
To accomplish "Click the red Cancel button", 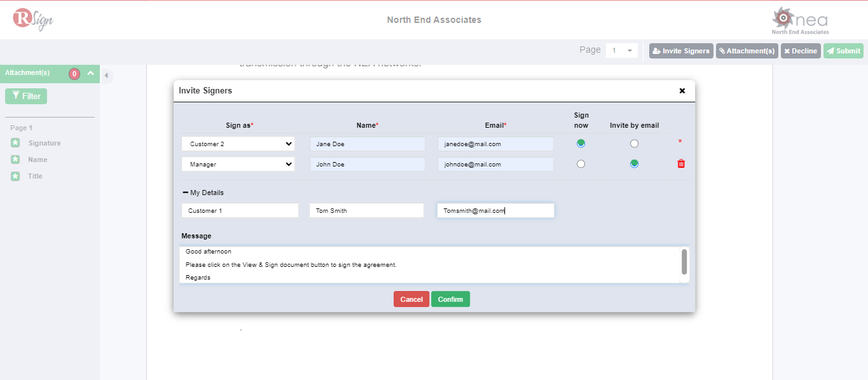I will coord(411,299).
